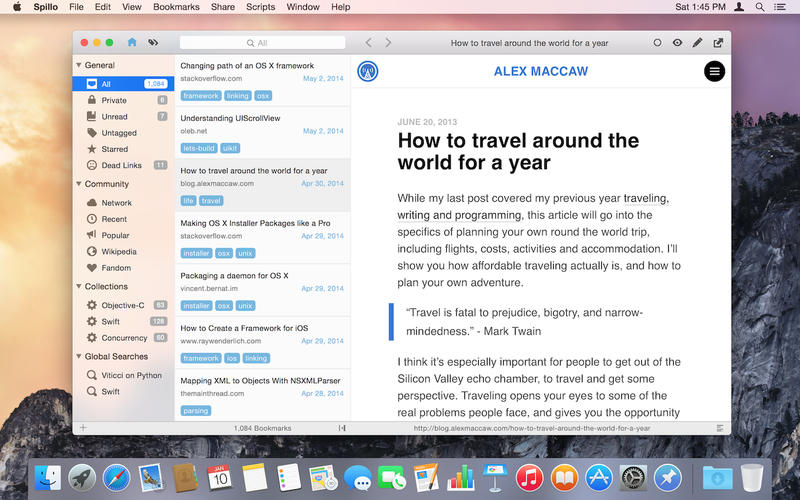Collapse the General sidebar section
This screenshot has height=500, width=800.
coord(79,65)
